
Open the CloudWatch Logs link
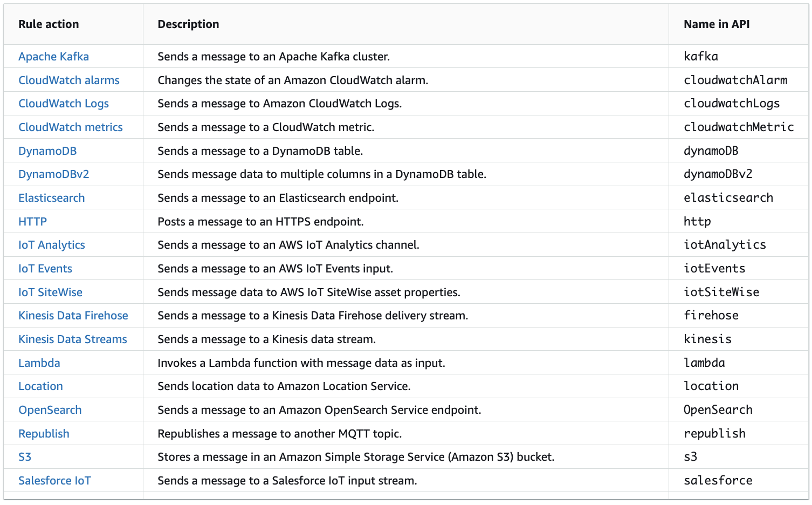63,104
